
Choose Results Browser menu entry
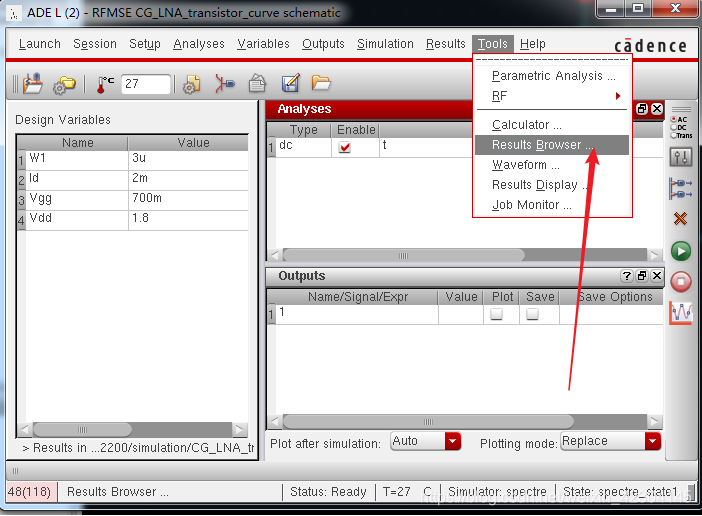point(552,145)
